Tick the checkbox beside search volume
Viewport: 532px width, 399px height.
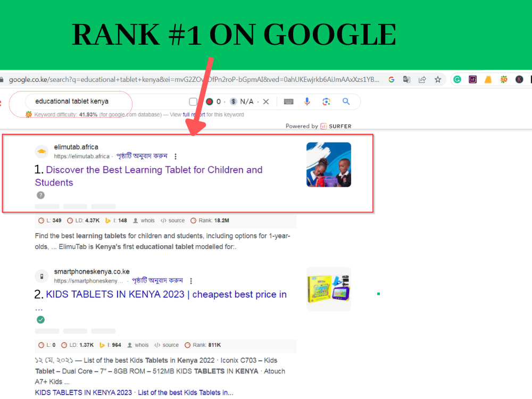pyautogui.click(x=193, y=102)
